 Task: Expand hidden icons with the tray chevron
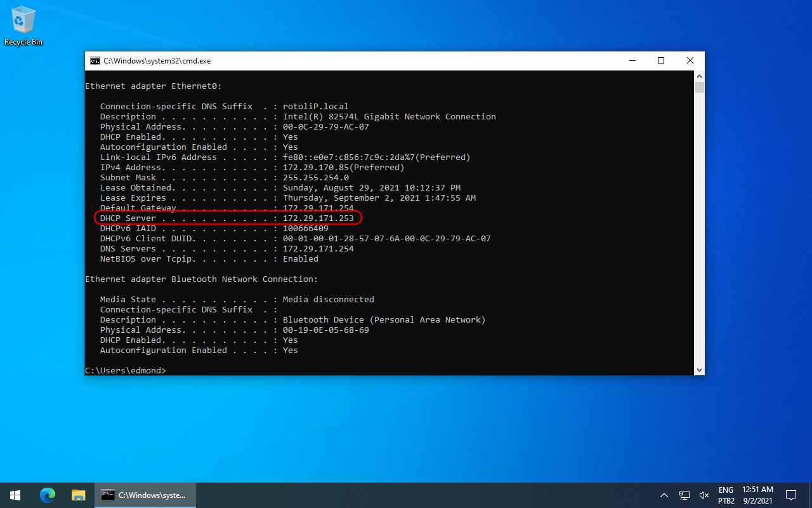tap(664, 495)
